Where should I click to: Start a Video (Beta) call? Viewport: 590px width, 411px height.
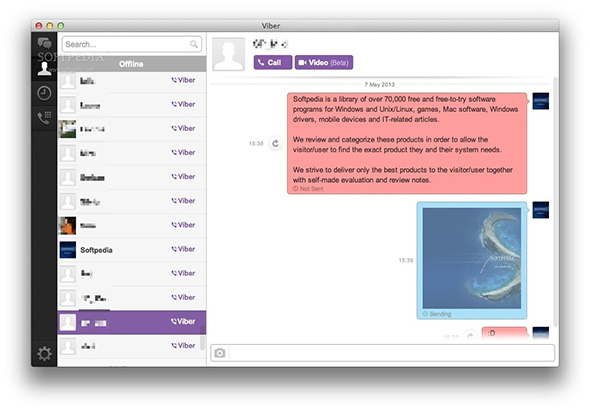tap(324, 62)
